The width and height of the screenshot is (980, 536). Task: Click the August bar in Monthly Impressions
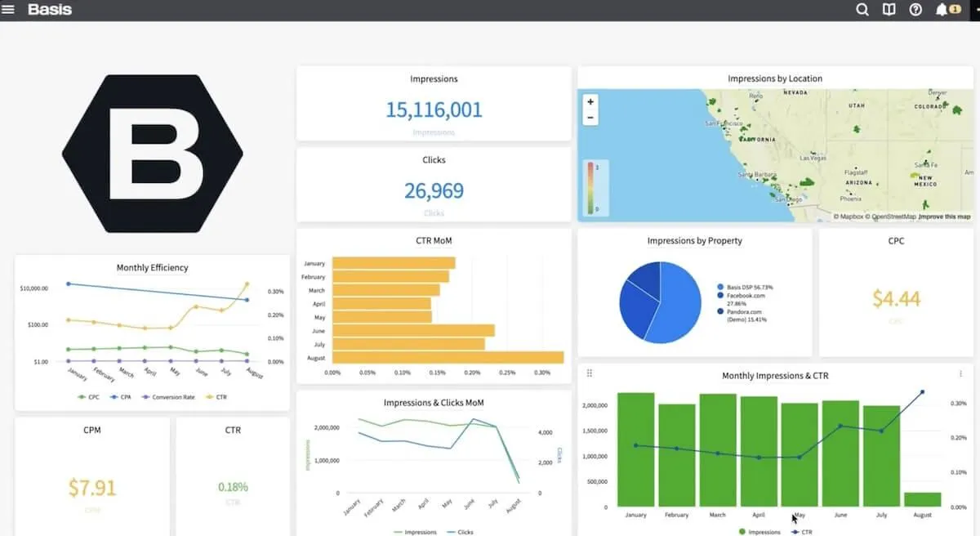922,499
